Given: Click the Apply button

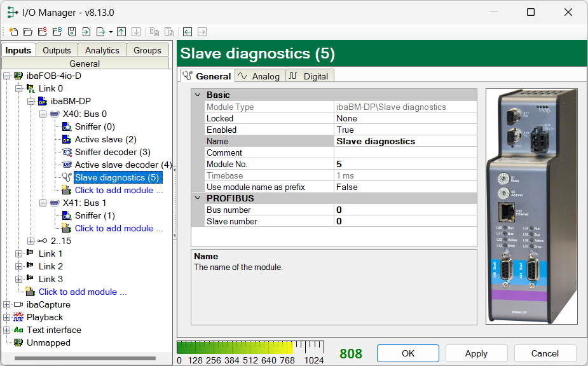Looking at the screenshot, I should [x=476, y=353].
